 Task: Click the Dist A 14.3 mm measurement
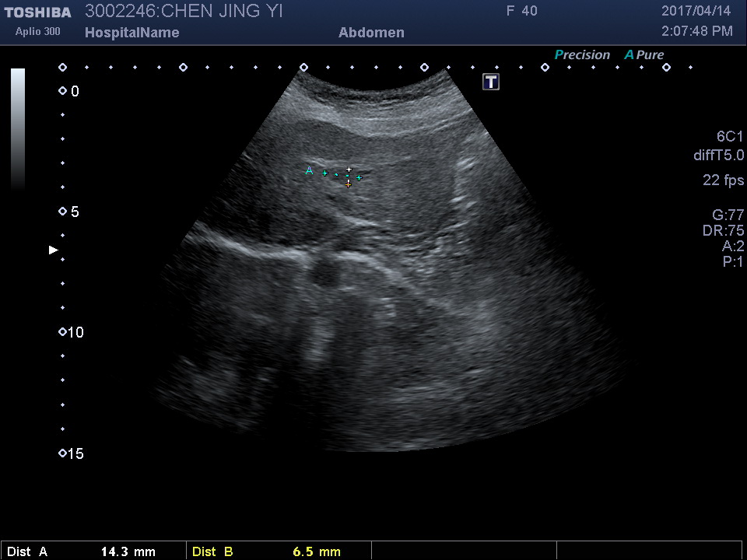(x=93, y=551)
